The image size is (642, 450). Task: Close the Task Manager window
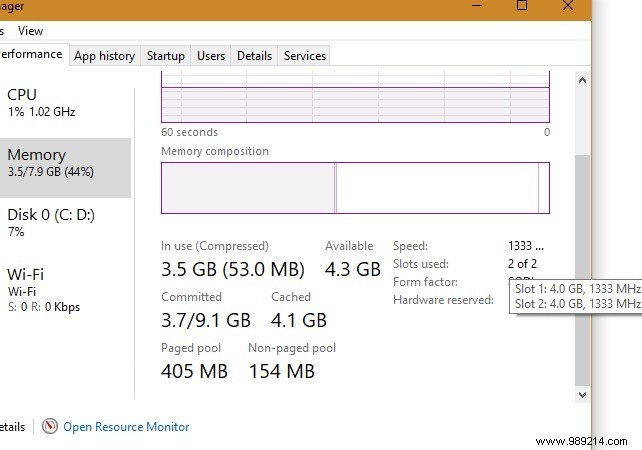(x=568, y=5)
